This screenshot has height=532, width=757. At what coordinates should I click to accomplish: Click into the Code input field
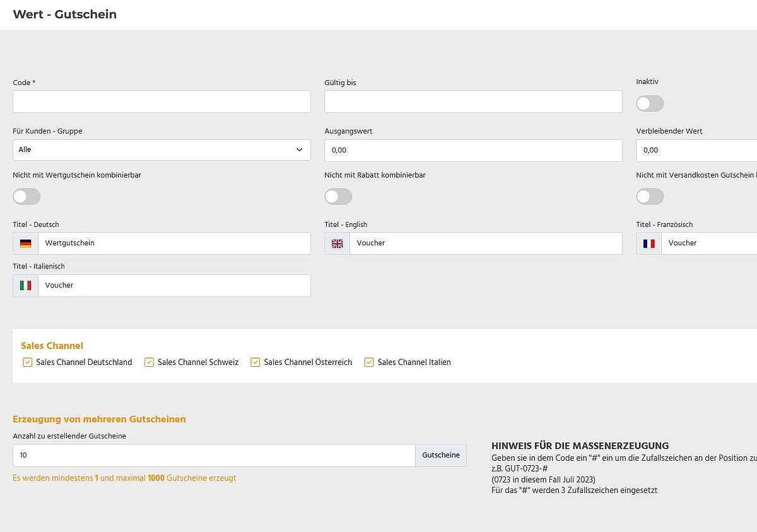tap(161, 101)
